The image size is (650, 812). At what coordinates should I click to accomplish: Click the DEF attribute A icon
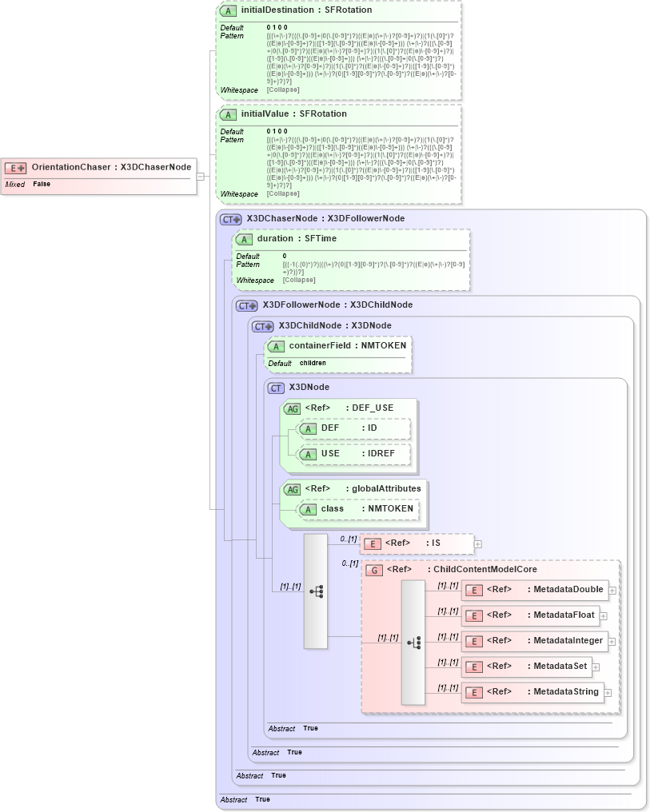308,429
